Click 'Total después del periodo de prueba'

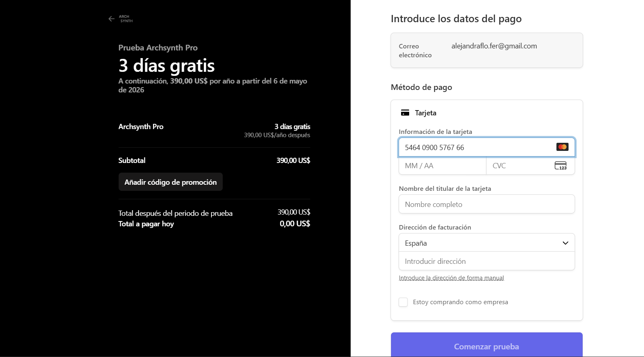click(176, 213)
